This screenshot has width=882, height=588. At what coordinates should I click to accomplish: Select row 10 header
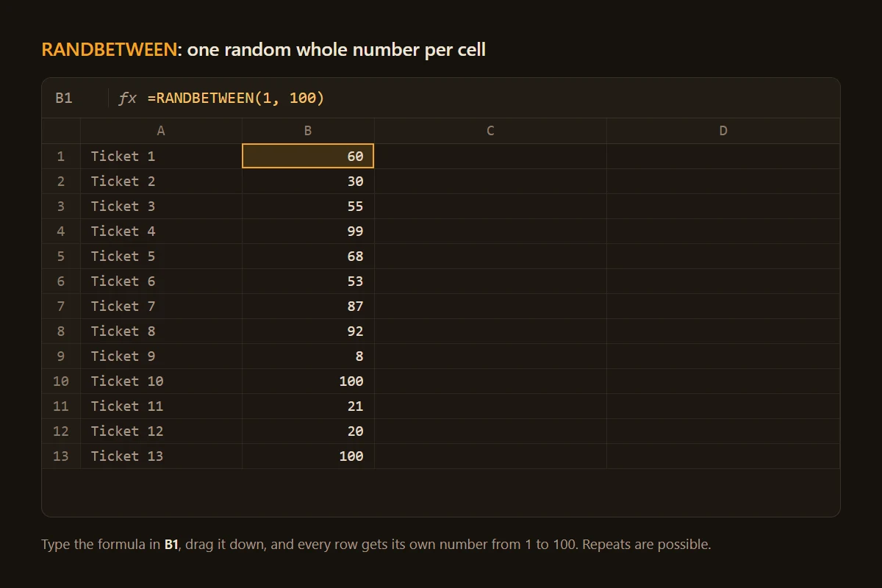pos(61,381)
